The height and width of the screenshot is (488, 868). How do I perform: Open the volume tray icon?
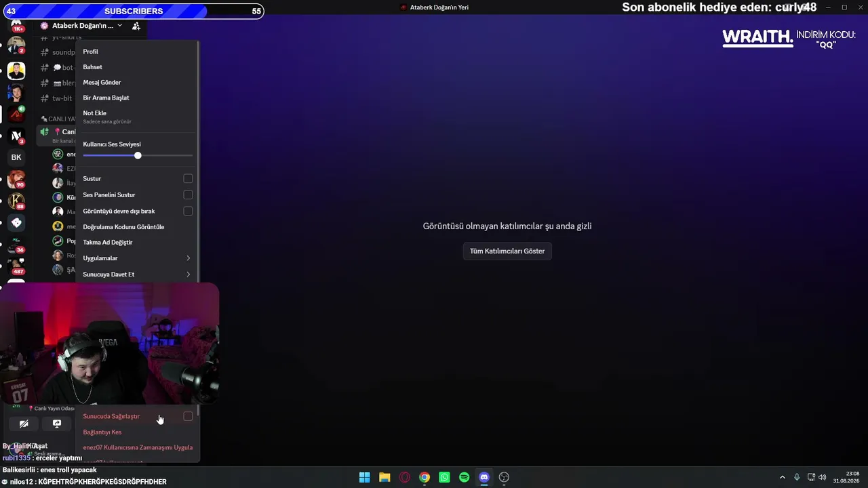[x=823, y=477]
